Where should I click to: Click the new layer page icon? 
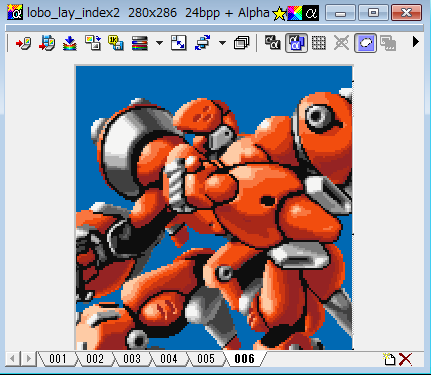tap(389, 359)
